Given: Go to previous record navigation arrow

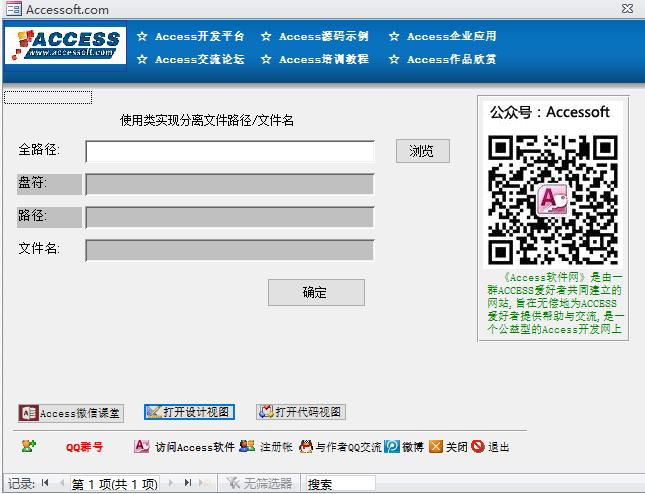Looking at the screenshot, I should pos(62,482).
